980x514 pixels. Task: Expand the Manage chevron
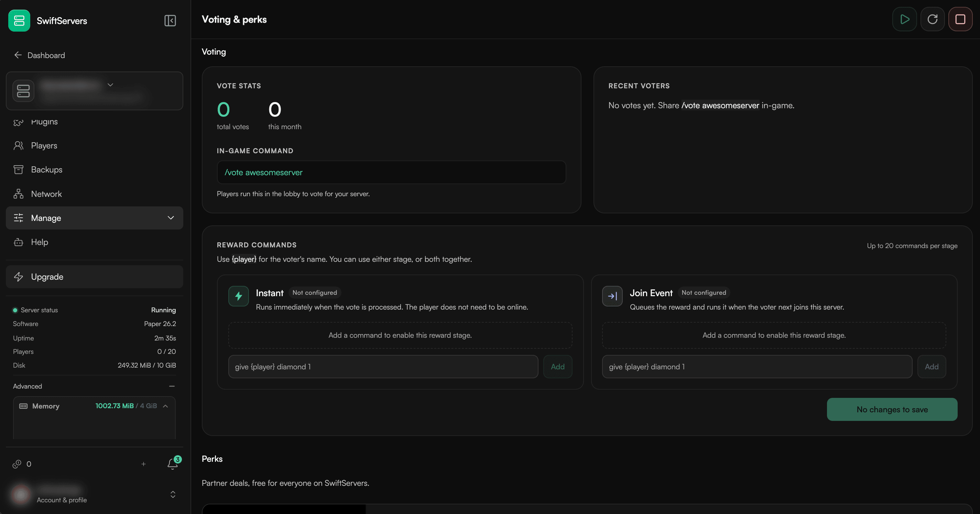tap(171, 218)
